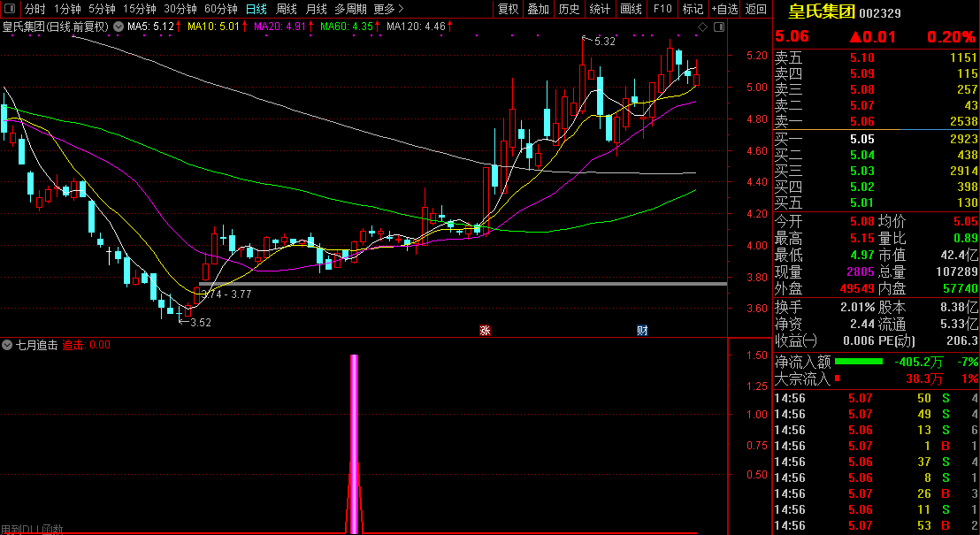Open the 统计 statistics button

(600, 9)
